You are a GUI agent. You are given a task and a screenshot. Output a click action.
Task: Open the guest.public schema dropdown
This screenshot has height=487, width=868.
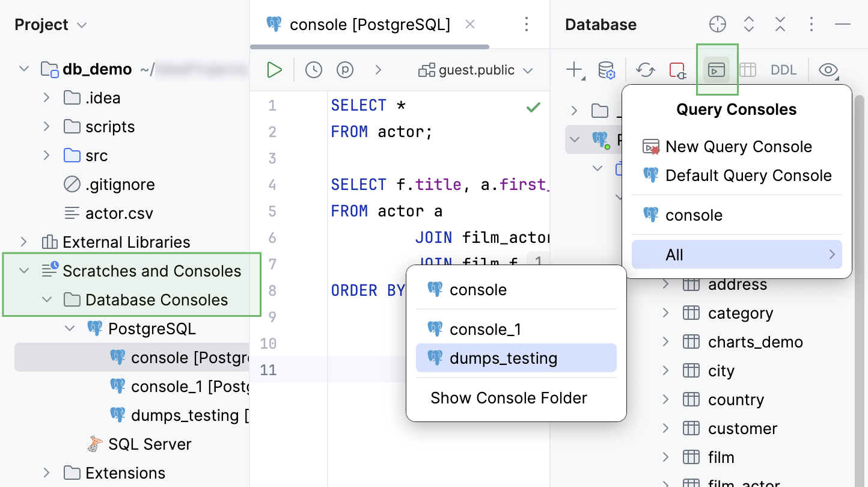[x=476, y=70]
